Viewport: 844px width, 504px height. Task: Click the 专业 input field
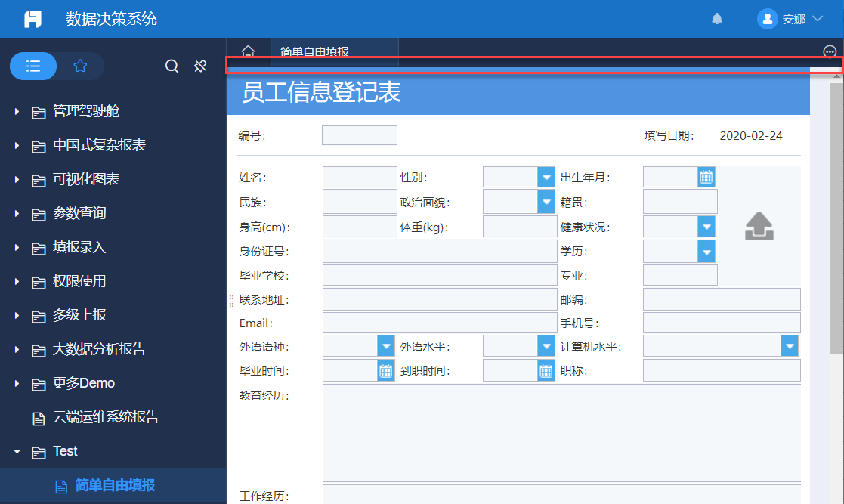click(x=680, y=275)
